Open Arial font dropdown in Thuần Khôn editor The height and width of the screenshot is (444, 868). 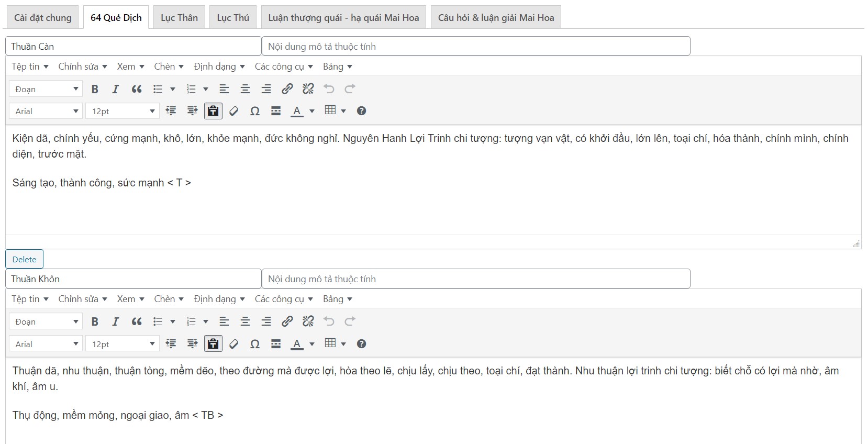click(x=46, y=344)
